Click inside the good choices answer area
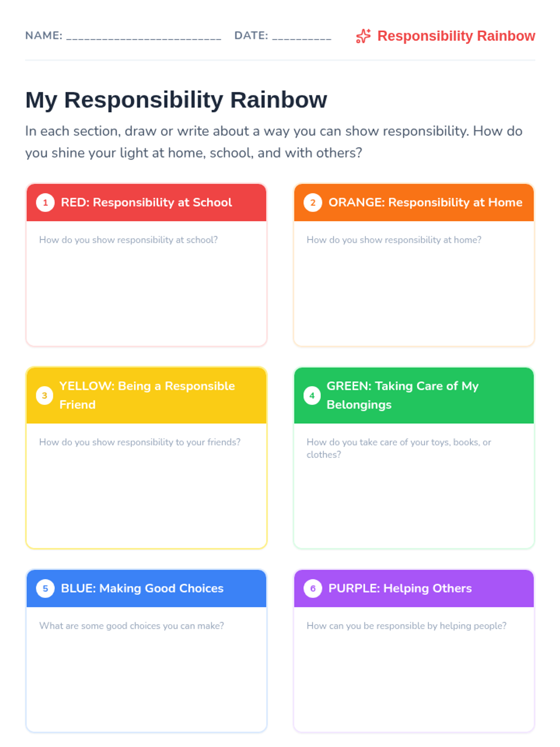 [x=147, y=677]
